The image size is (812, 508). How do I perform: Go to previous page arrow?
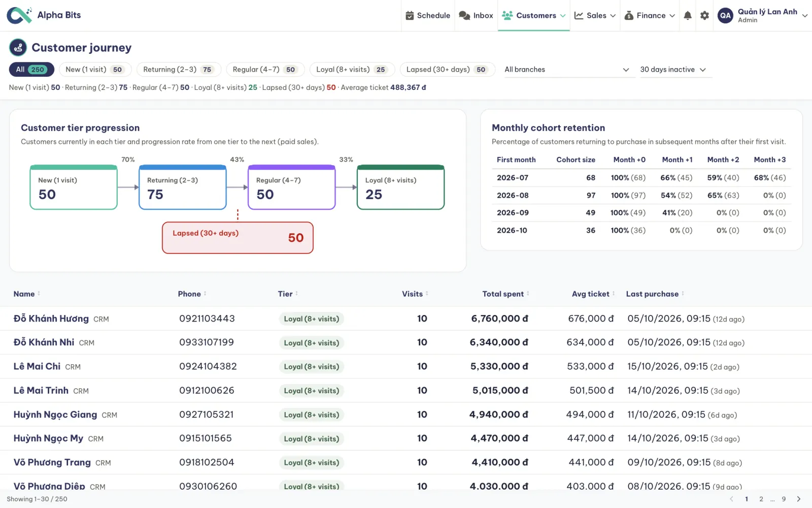(x=731, y=499)
